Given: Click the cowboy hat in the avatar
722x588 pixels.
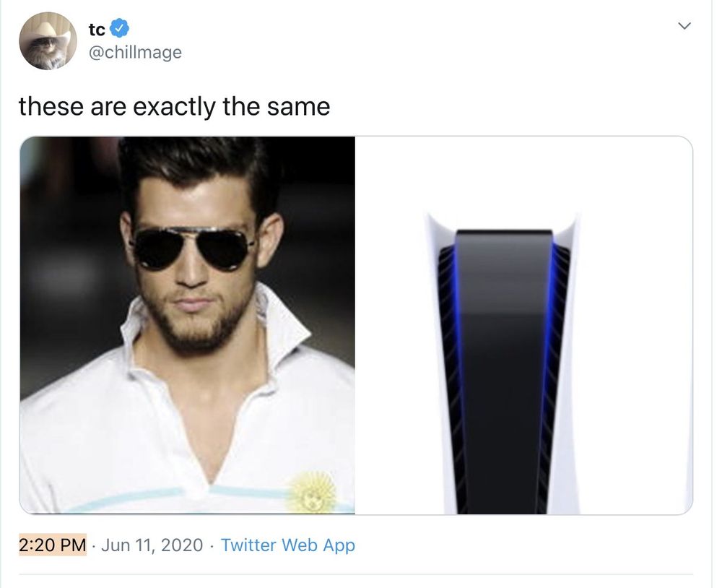Looking at the screenshot, I should pyautogui.click(x=48, y=31).
